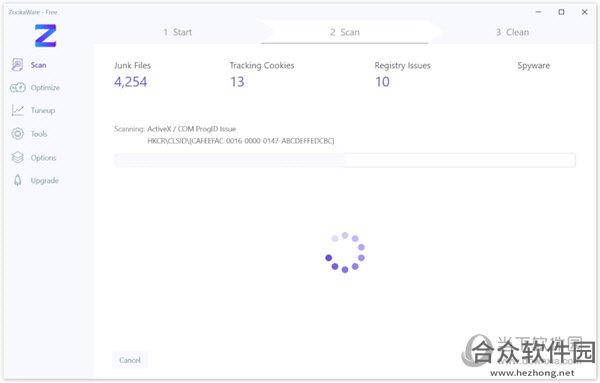Open the Options menu label
The image size is (600, 383).
(x=44, y=158)
